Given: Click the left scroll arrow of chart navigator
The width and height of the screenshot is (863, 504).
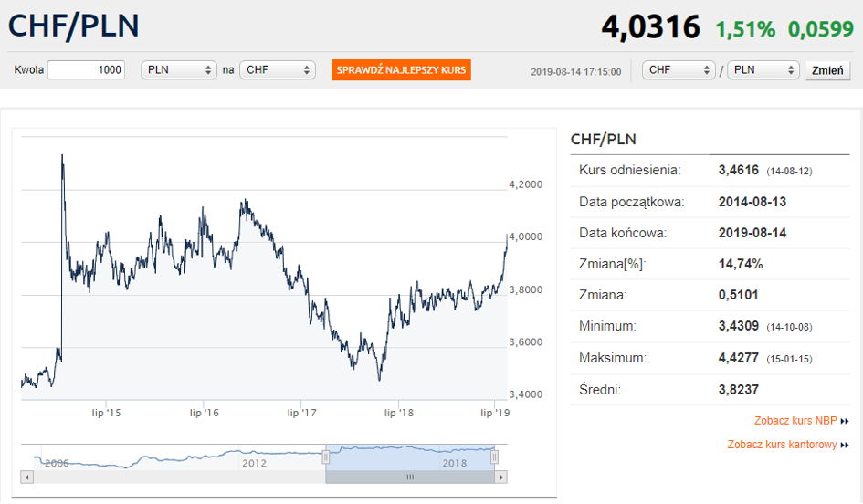Looking at the screenshot, I should tap(26, 477).
